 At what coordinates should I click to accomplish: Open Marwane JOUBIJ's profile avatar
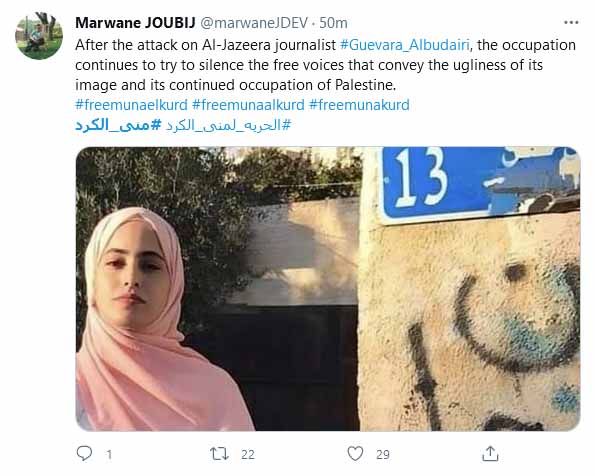click(39, 36)
